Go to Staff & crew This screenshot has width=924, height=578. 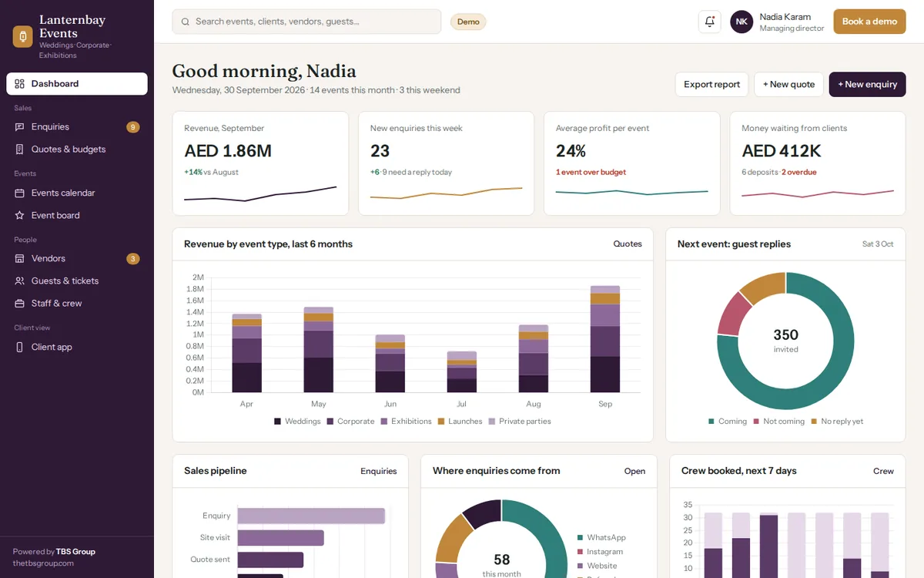77,304
